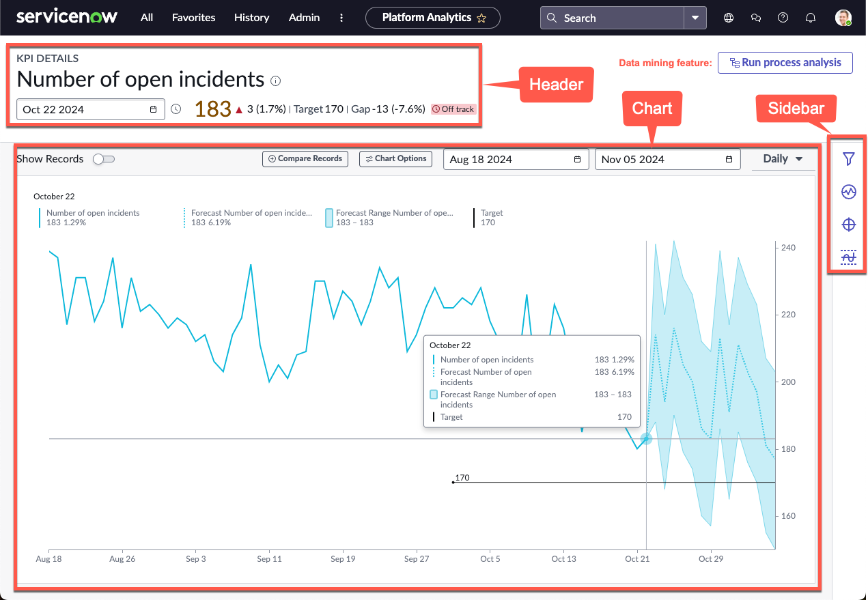Click Run process analysis button
Viewport: 868px width, 600px height.
tap(785, 63)
